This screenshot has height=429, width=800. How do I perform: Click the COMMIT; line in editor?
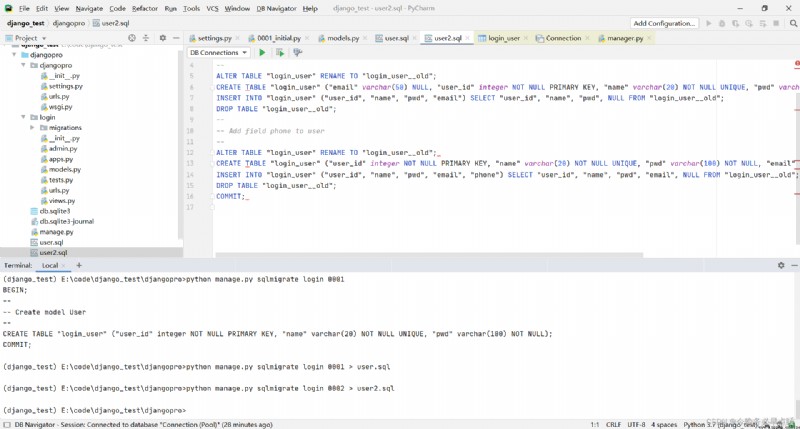click(x=230, y=196)
